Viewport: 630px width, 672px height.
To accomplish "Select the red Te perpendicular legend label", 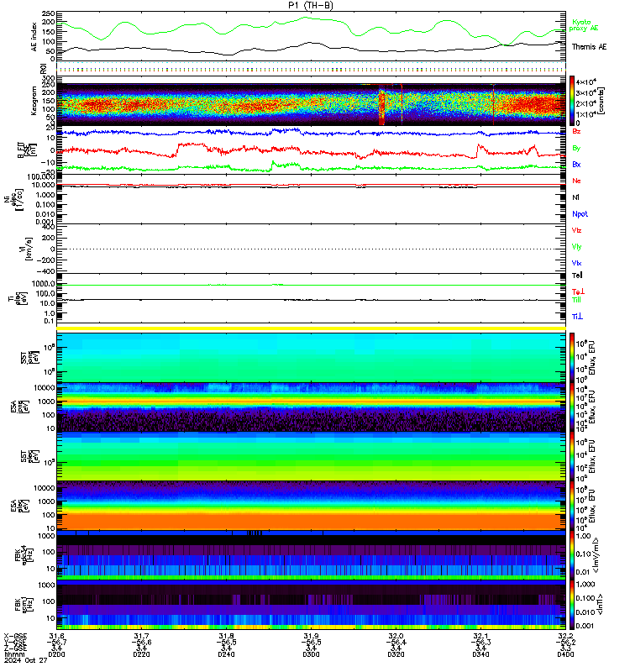I will pyautogui.click(x=578, y=291).
